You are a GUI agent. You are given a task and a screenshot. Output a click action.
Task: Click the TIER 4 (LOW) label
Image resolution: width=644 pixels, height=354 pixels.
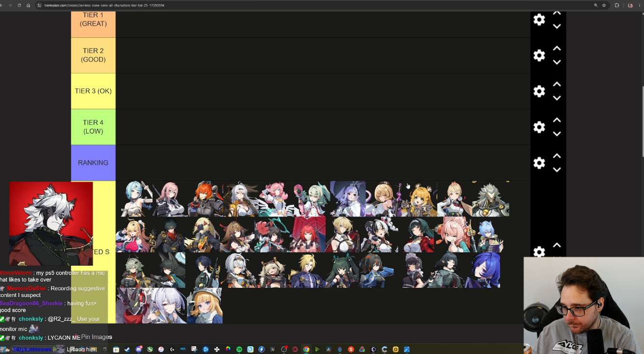pyautogui.click(x=93, y=127)
